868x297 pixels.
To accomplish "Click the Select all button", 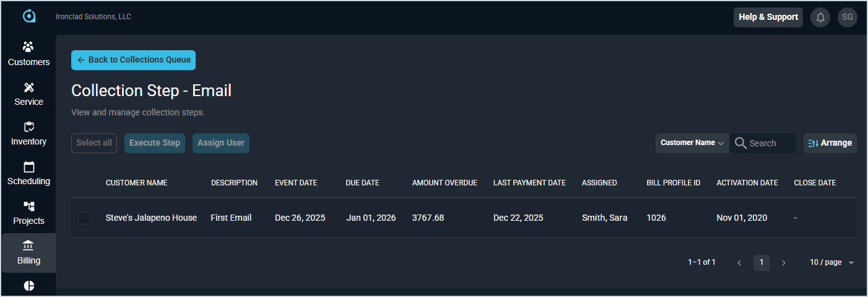I will [x=94, y=143].
